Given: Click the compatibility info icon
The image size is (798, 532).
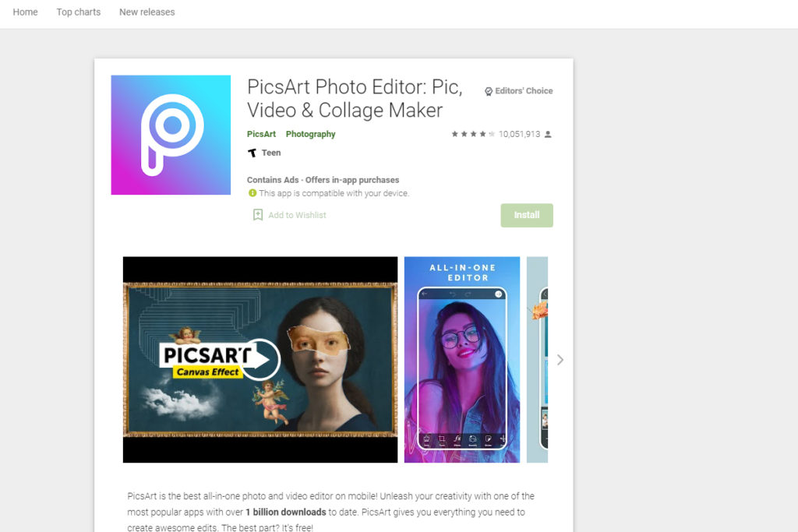Looking at the screenshot, I should [x=252, y=193].
